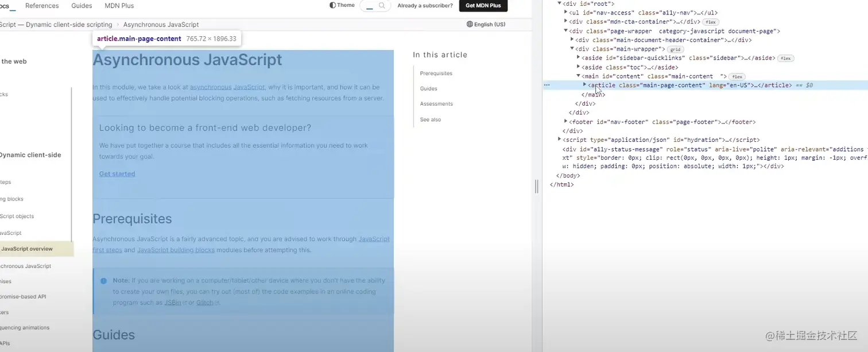Viewport: 868px width, 352px height.
Task: Expand the script id="hydration" node
Action: (x=560, y=140)
